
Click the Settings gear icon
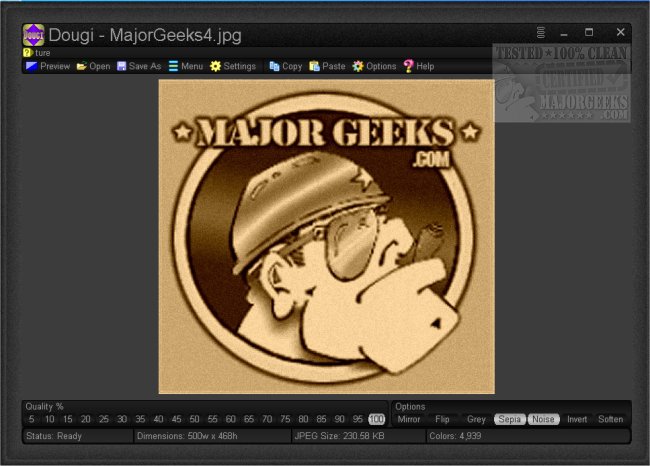[x=215, y=66]
